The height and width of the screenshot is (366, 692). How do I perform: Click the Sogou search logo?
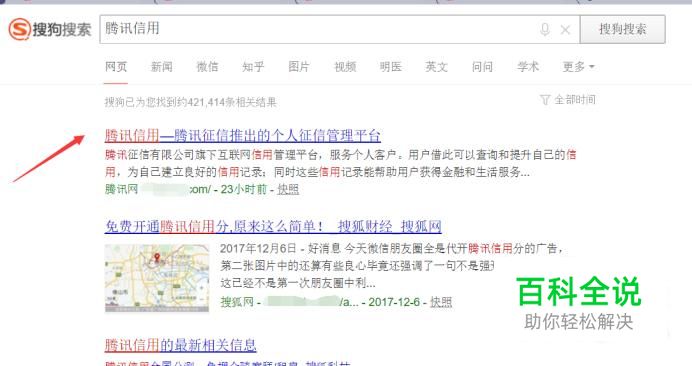pos(50,29)
